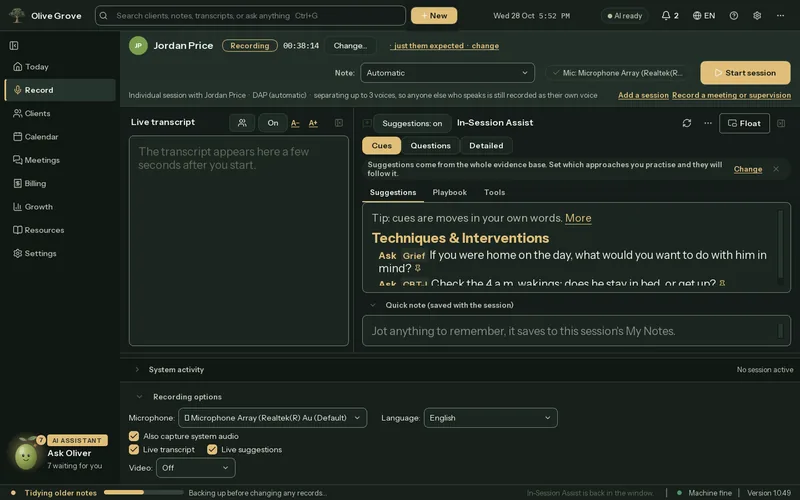The image size is (800, 500).
Task: Open Clients in the sidebar
Action: point(59,113)
